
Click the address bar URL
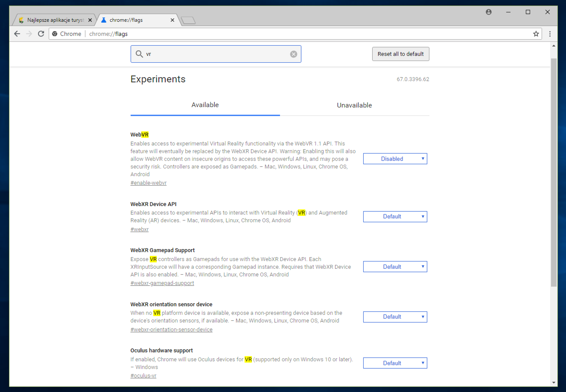pyautogui.click(x=108, y=34)
